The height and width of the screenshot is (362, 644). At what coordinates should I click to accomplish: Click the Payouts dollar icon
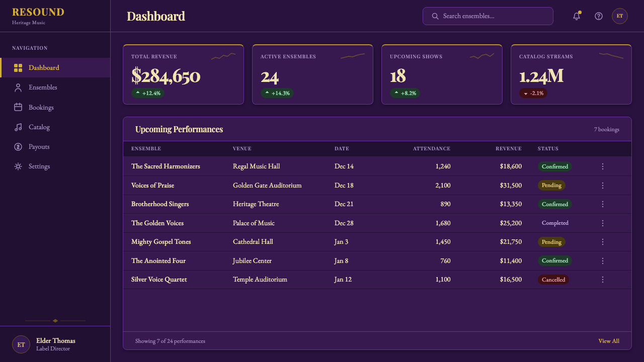(18, 147)
